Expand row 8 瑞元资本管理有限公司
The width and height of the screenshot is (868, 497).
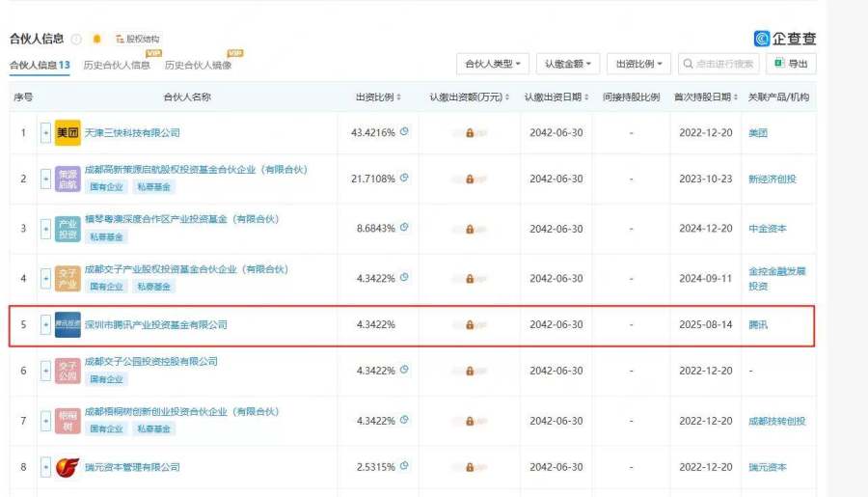coord(45,467)
